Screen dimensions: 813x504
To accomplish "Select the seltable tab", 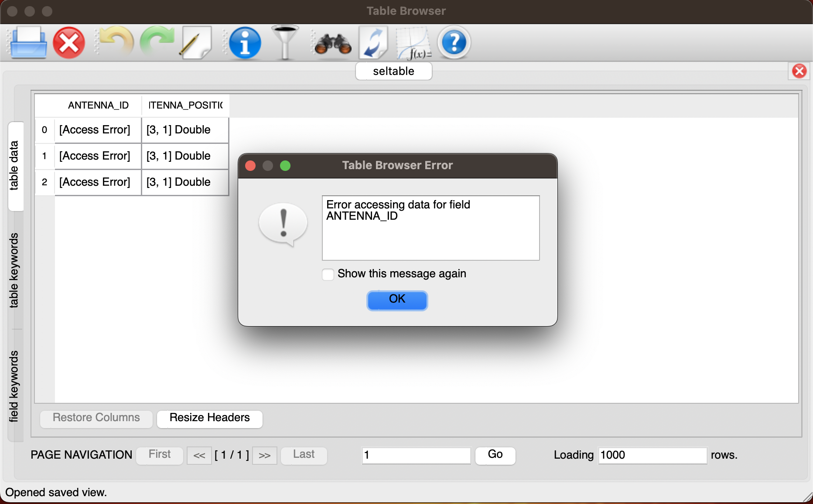I will [x=393, y=71].
